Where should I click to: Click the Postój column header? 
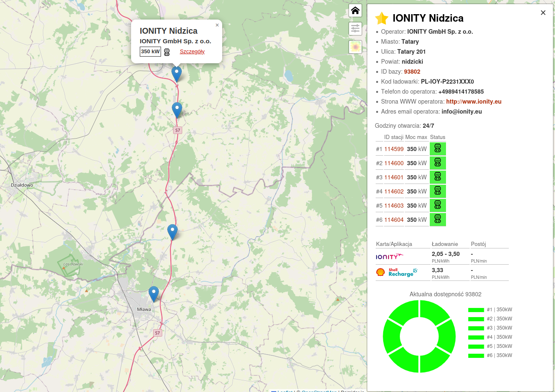click(478, 244)
